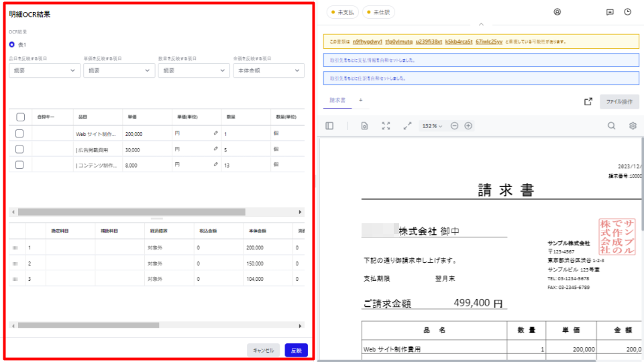Image resolution: width=644 pixels, height=362 pixels.
Task: Search within the invoice document
Action: (x=612, y=126)
